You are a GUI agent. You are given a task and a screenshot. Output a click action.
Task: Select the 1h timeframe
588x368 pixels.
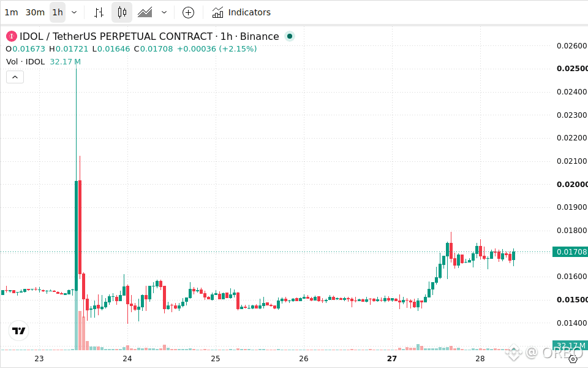[x=58, y=12]
